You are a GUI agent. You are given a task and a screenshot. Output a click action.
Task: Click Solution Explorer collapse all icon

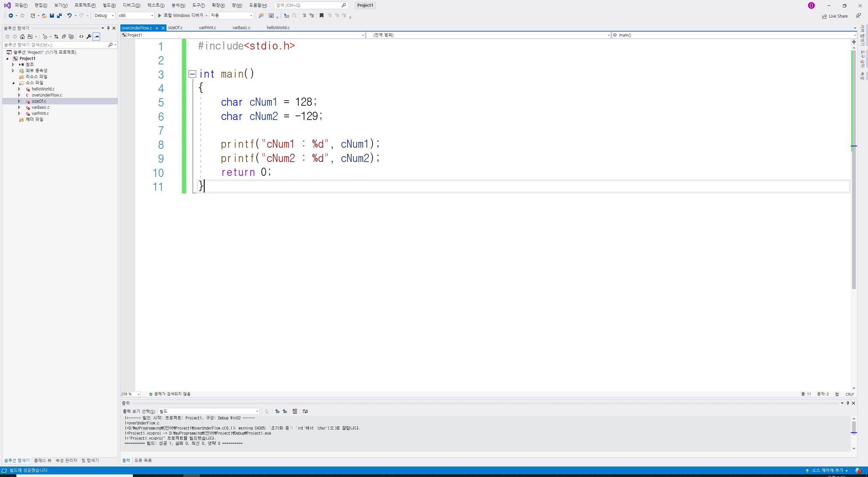coord(64,37)
